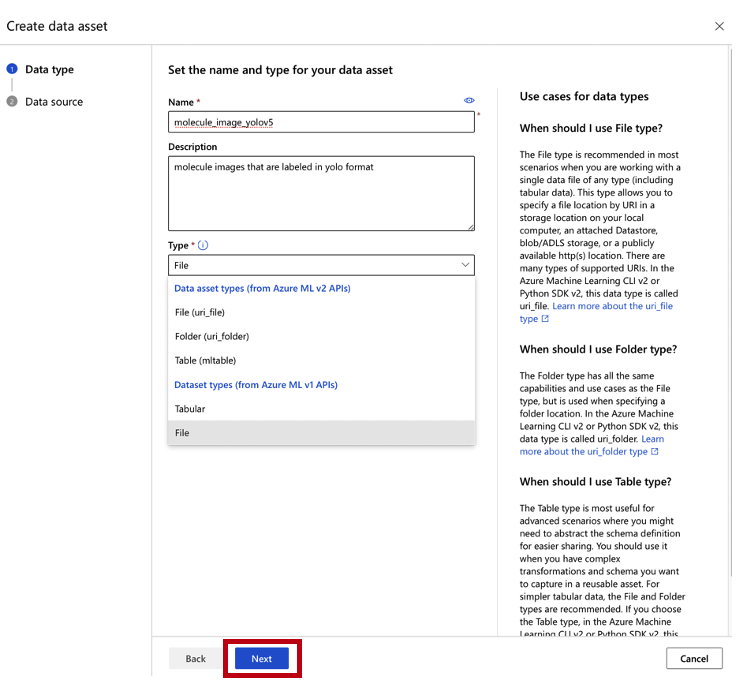747x695 pixels.
Task: Select Folder (uri_folder) option
Action: tap(322, 336)
